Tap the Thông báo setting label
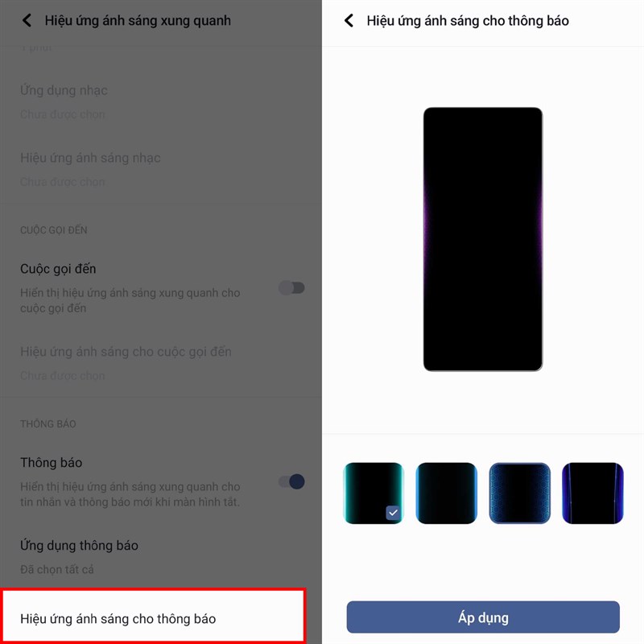Viewport: 644px width, 644px height. click(52, 462)
